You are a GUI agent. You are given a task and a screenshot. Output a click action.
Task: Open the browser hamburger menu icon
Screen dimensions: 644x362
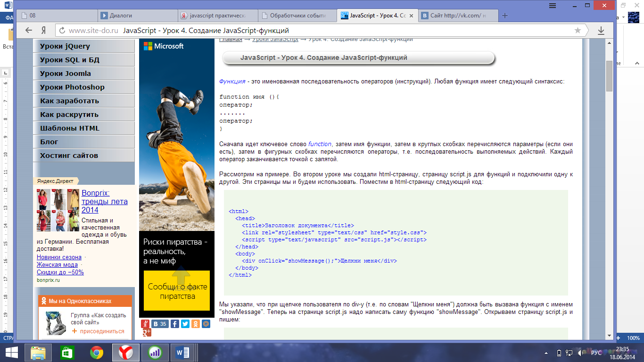[552, 5]
